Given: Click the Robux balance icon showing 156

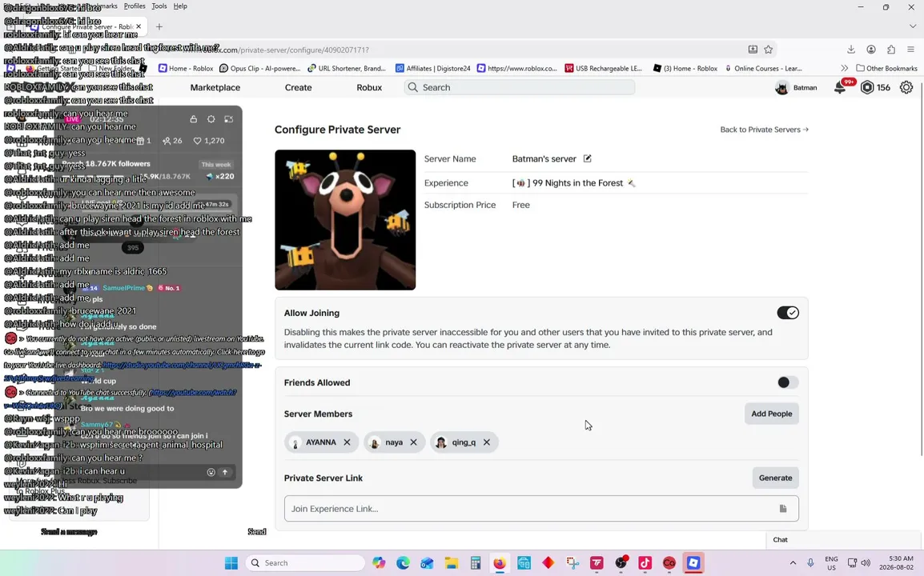Looking at the screenshot, I should pos(867,87).
